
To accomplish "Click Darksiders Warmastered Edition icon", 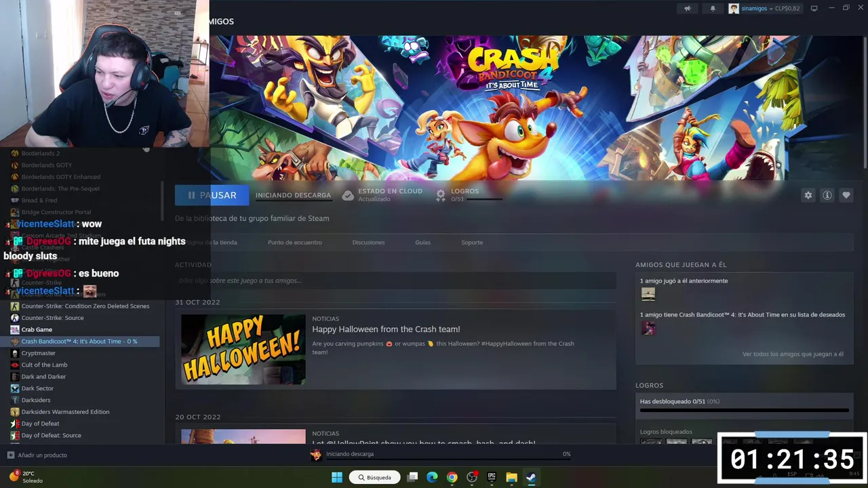I will (14, 411).
